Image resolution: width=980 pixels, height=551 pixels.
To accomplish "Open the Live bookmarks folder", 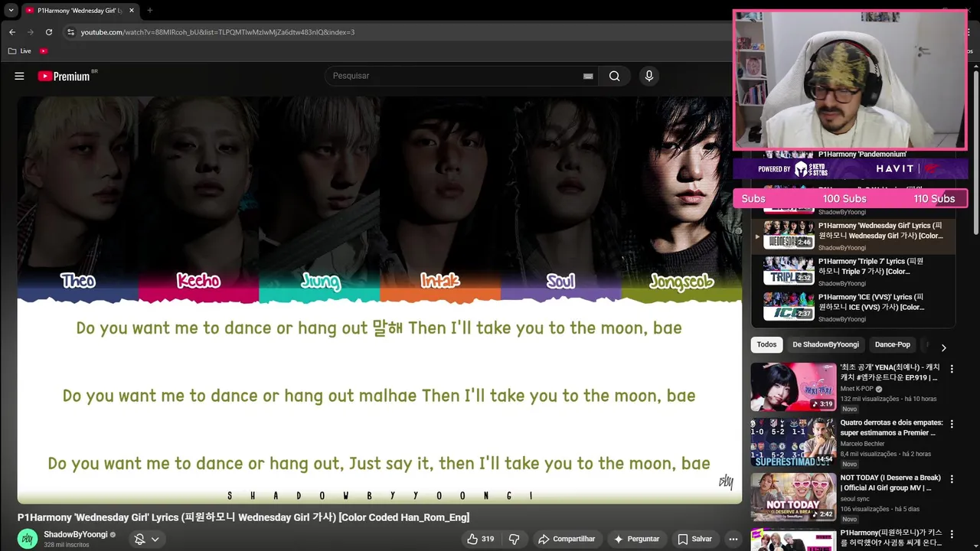I will coord(20,51).
